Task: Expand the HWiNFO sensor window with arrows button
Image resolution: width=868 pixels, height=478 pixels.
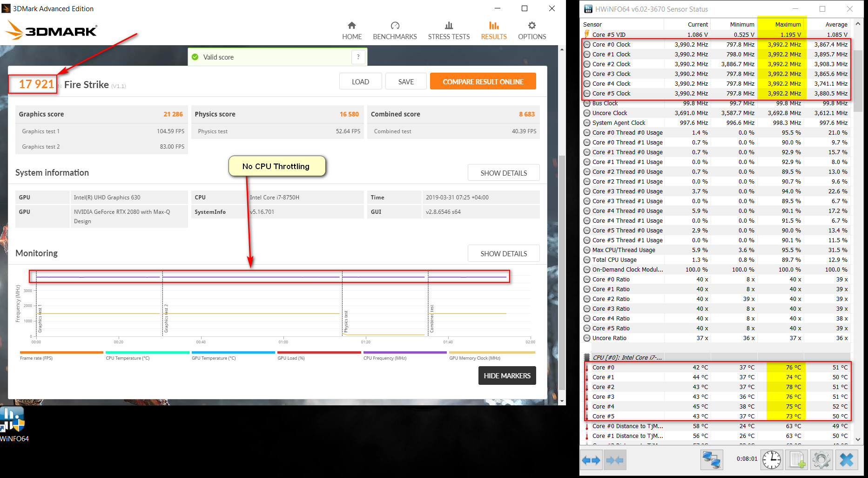Action: click(591, 460)
